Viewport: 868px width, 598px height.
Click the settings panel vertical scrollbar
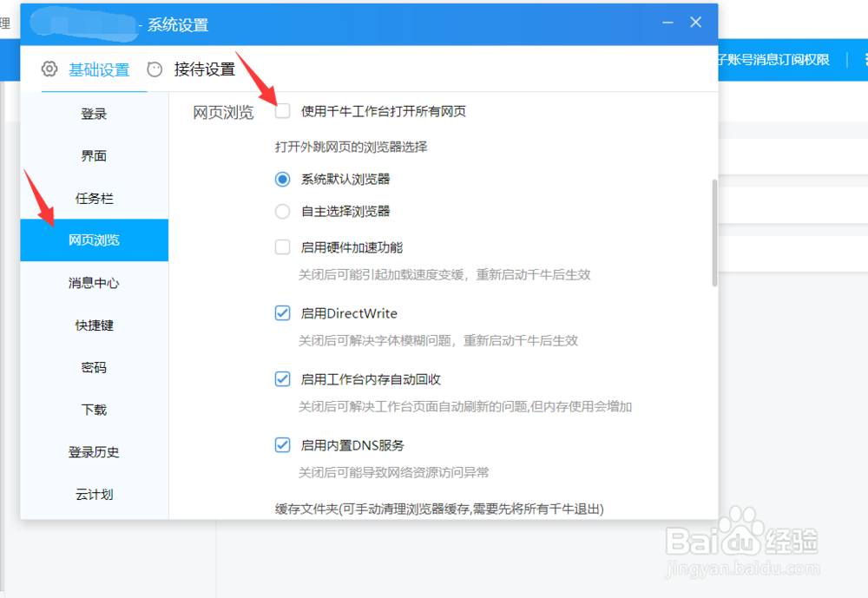click(x=714, y=233)
